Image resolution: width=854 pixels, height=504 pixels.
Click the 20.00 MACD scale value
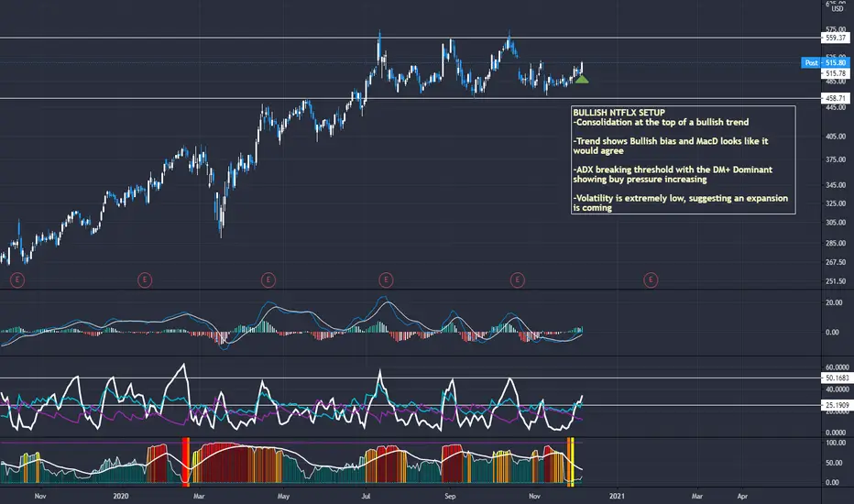pyautogui.click(x=834, y=302)
